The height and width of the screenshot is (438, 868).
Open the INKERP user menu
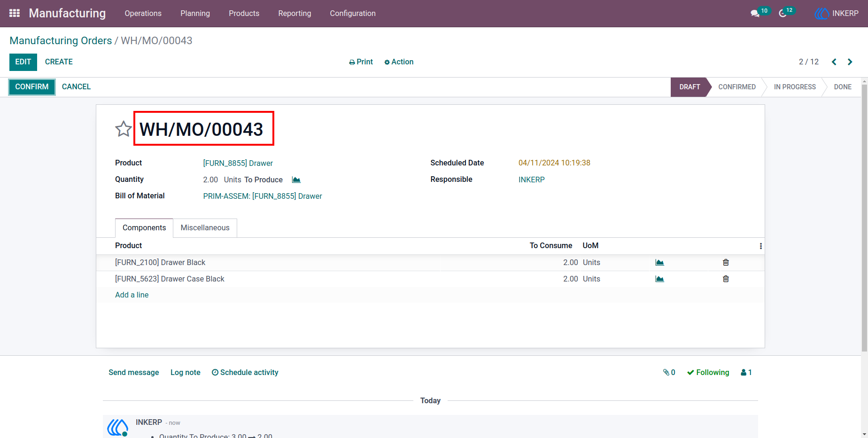coord(837,13)
